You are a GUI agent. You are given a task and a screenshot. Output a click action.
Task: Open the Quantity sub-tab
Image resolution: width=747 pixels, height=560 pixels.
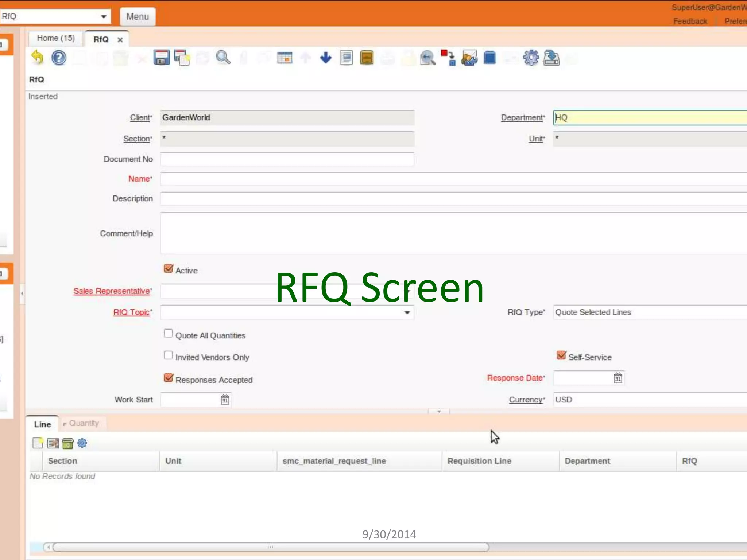pyautogui.click(x=84, y=423)
